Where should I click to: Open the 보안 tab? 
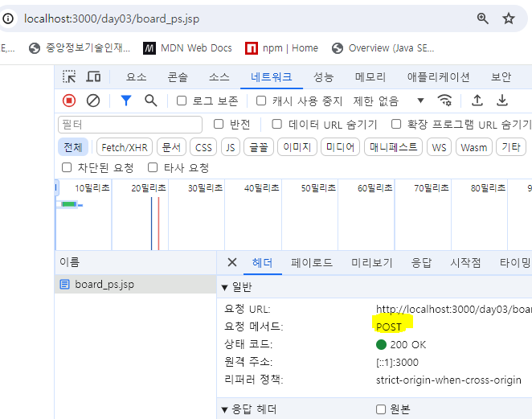tap(501, 77)
